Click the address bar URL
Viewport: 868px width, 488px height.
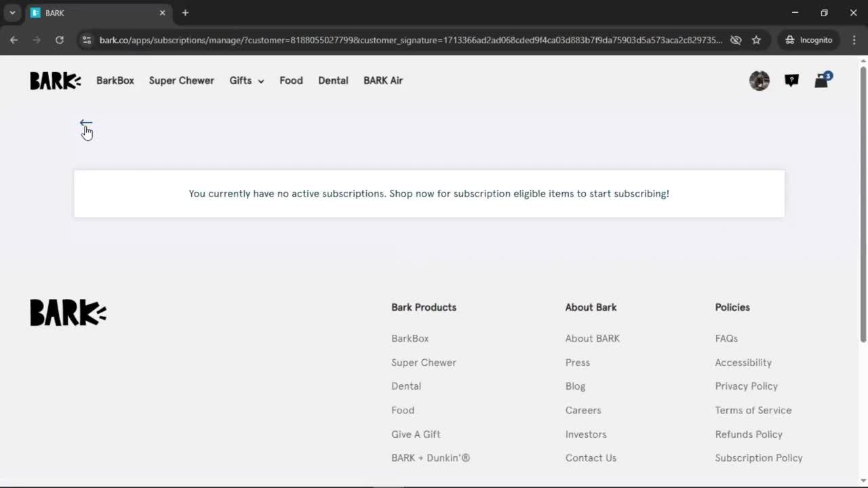pyautogui.click(x=411, y=40)
